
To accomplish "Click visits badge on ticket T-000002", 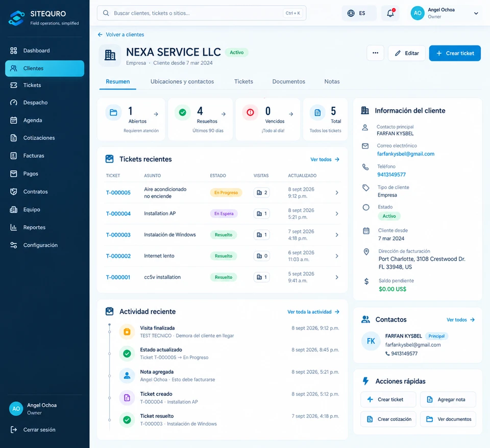I will [262, 256].
